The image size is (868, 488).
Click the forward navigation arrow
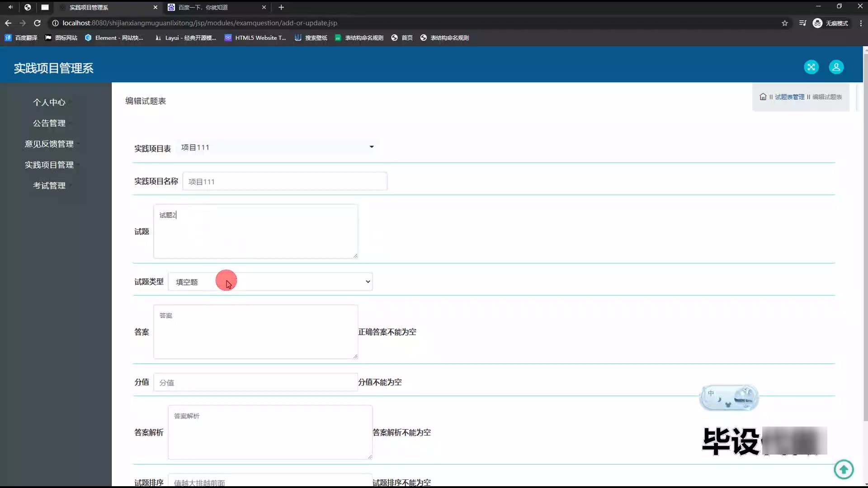pos(23,23)
